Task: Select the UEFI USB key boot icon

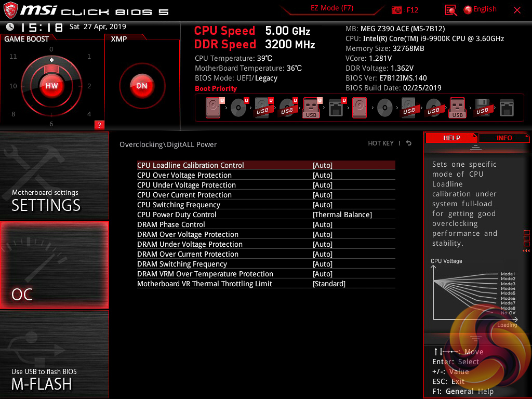Action: (312, 108)
